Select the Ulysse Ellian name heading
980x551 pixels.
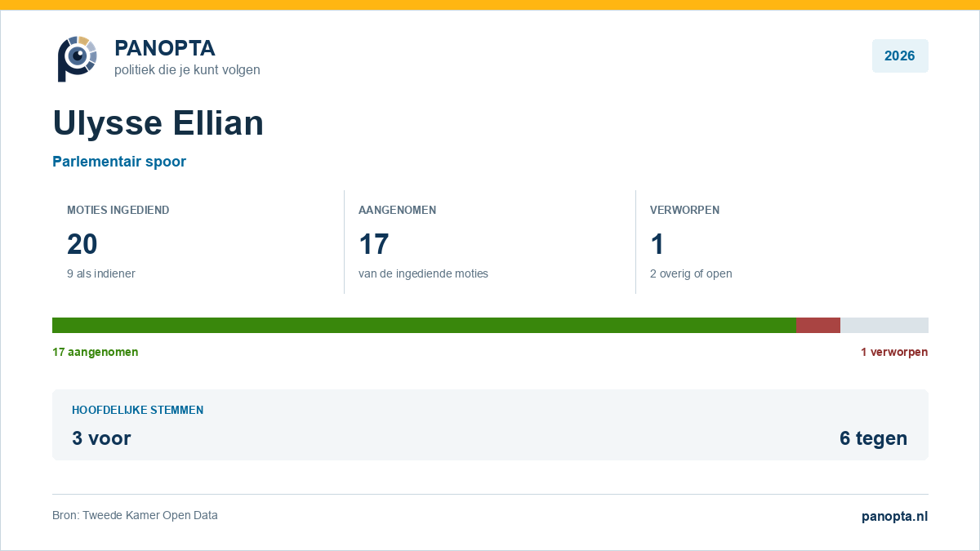[158, 123]
